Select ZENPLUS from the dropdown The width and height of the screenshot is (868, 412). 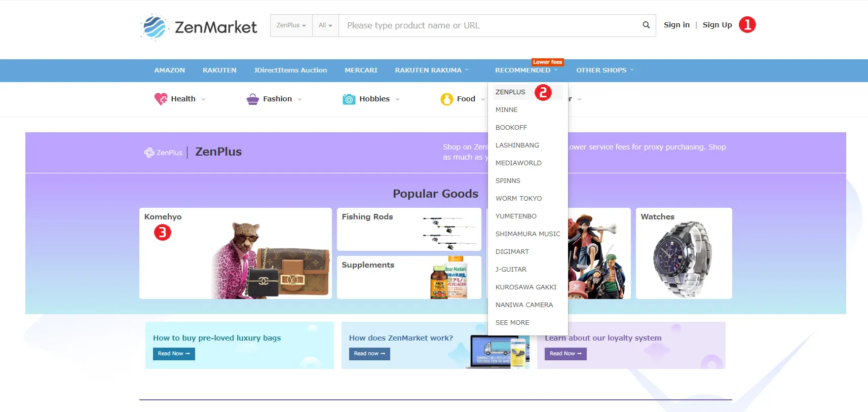click(510, 92)
